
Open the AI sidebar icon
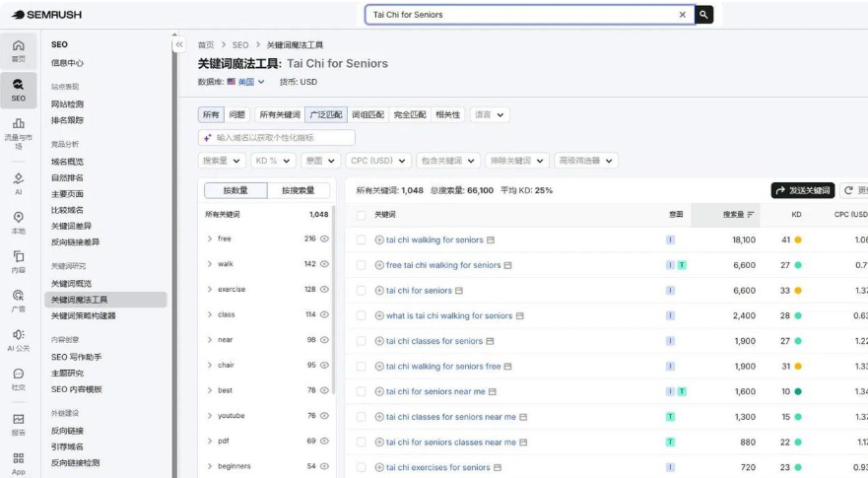click(19, 183)
